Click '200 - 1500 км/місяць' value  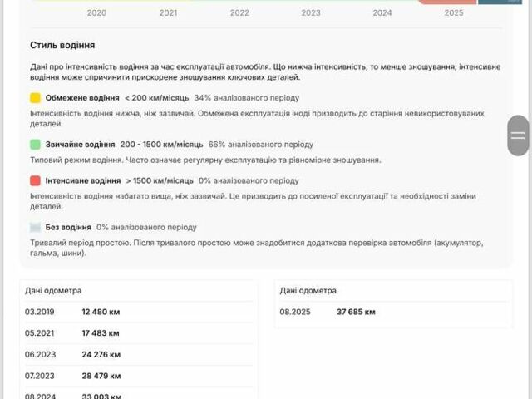pyautogui.click(x=161, y=144)
